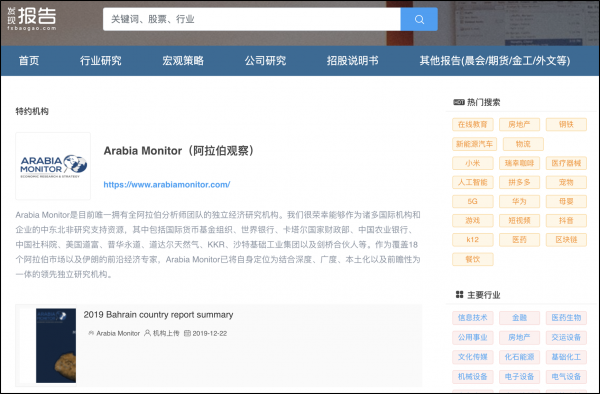Select the 钢铁 hot search tag

566,124
